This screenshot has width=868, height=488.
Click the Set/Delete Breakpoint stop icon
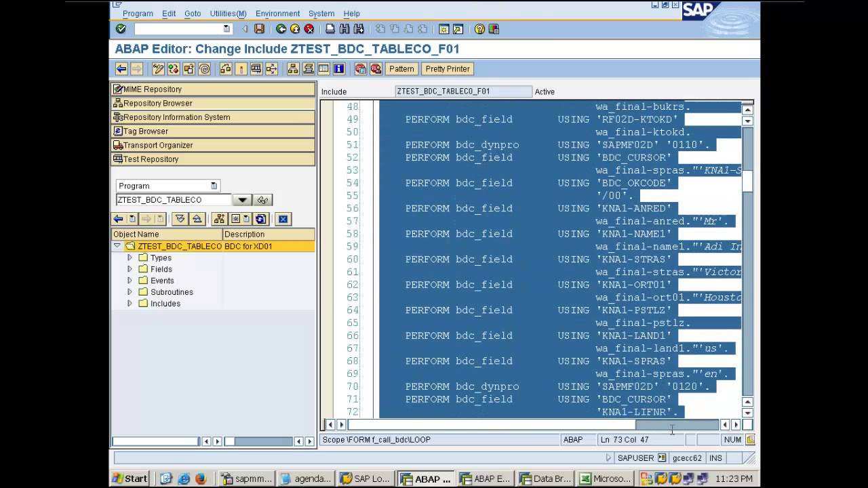pyautogui.click(x=360, y=68)
